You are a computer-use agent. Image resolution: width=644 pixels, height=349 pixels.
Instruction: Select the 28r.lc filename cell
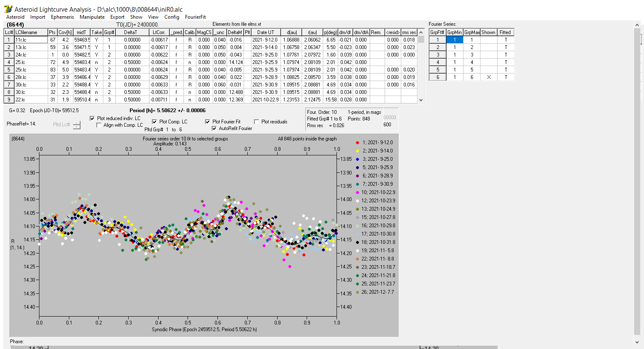point(31,77)
